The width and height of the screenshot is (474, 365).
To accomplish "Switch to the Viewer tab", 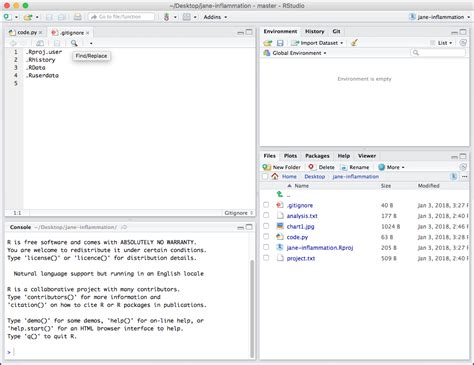I will [x=367, y=156].
